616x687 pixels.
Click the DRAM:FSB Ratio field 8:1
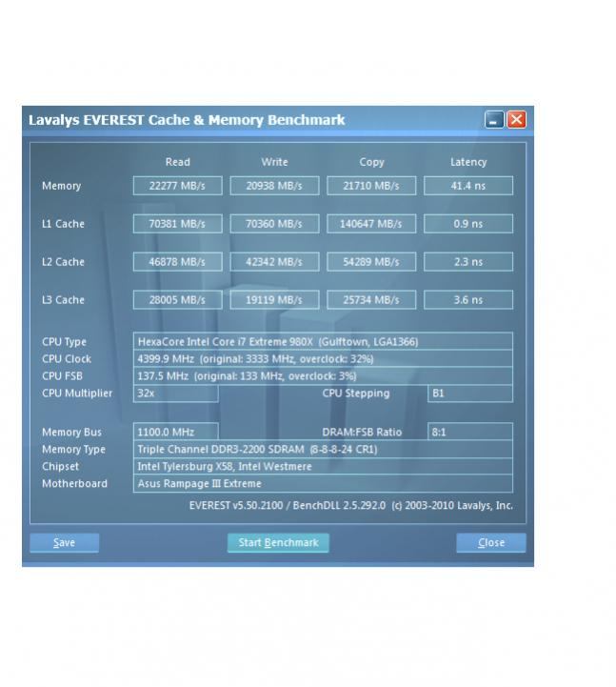pos(470,432)
